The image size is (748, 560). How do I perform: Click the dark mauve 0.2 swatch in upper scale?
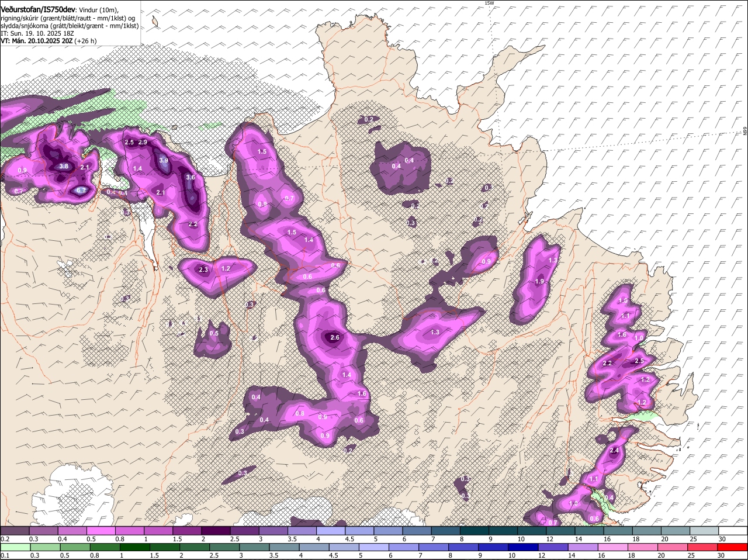point(15,530)
